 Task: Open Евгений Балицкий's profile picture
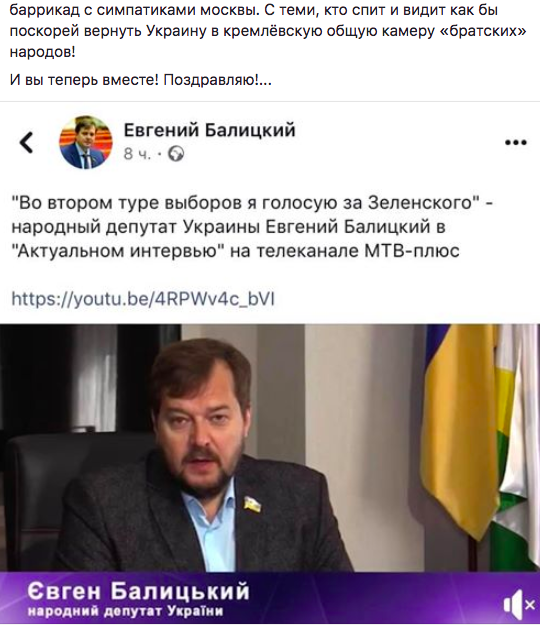pos(86,142)
